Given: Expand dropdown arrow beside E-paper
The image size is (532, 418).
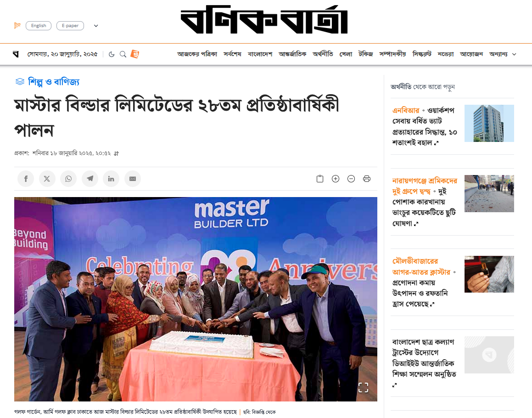Looking at the screenshot, I should tap(96, 26).
